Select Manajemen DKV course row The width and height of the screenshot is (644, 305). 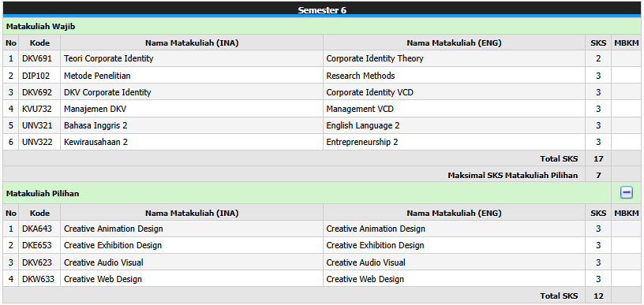[x=322, y=109]
